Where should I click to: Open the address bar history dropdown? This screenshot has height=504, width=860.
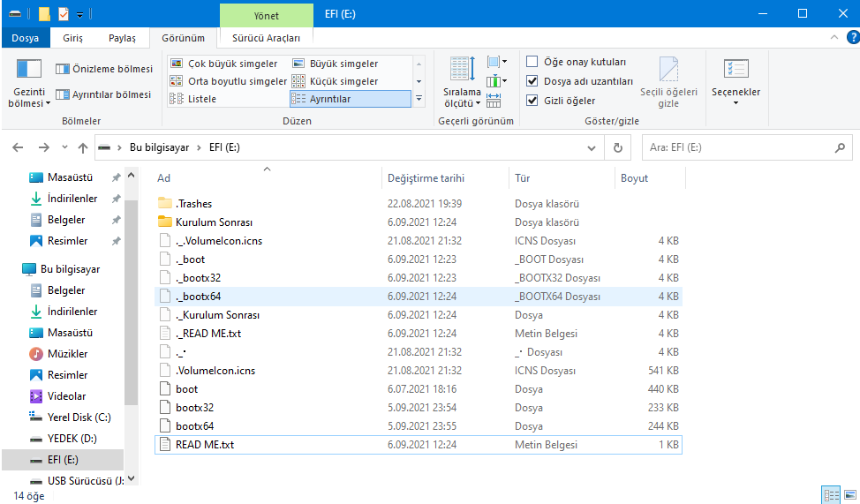pos(593,148)
